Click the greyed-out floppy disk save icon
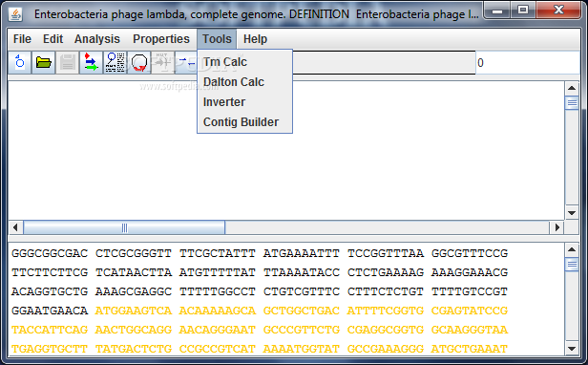The image size is (588, 365). coord(68,62)
